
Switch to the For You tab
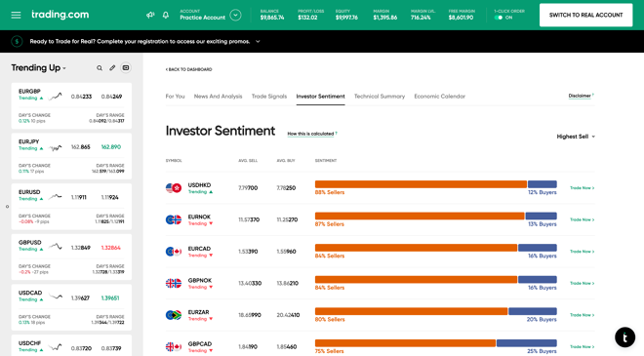click(175, 97)
